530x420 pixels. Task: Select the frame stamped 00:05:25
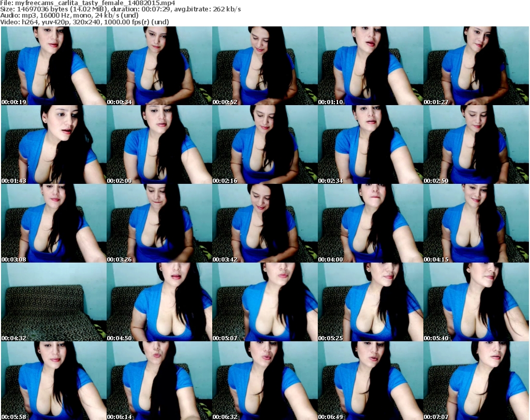point(371,302)
